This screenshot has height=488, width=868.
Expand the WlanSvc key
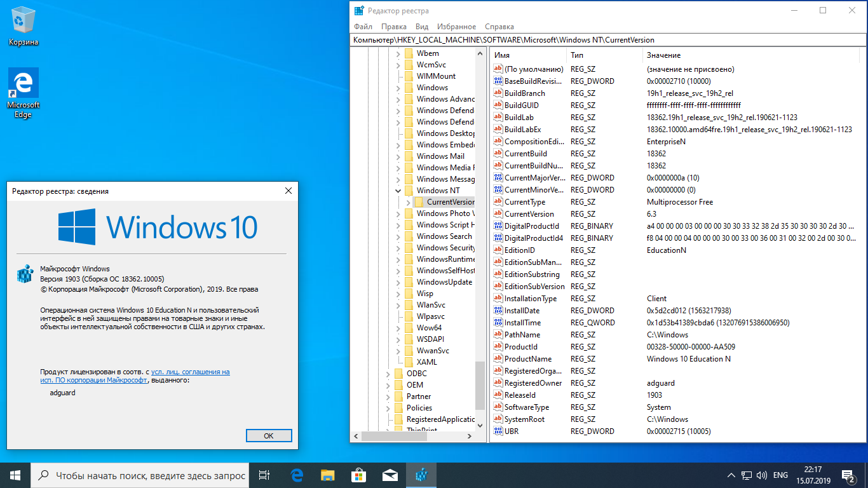(x=398, y=305)
